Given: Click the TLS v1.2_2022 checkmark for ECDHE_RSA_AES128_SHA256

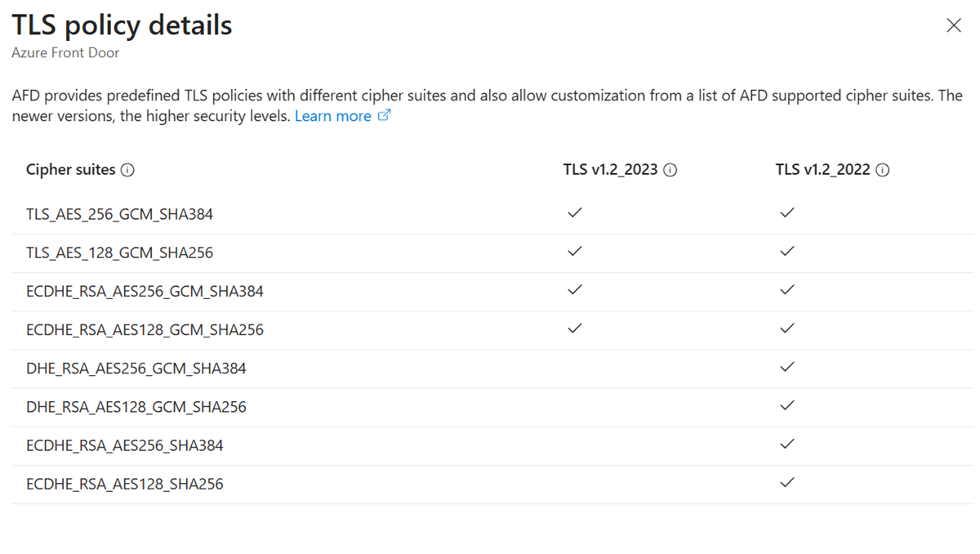Looking at the screenshot, I should coord(786,483).
